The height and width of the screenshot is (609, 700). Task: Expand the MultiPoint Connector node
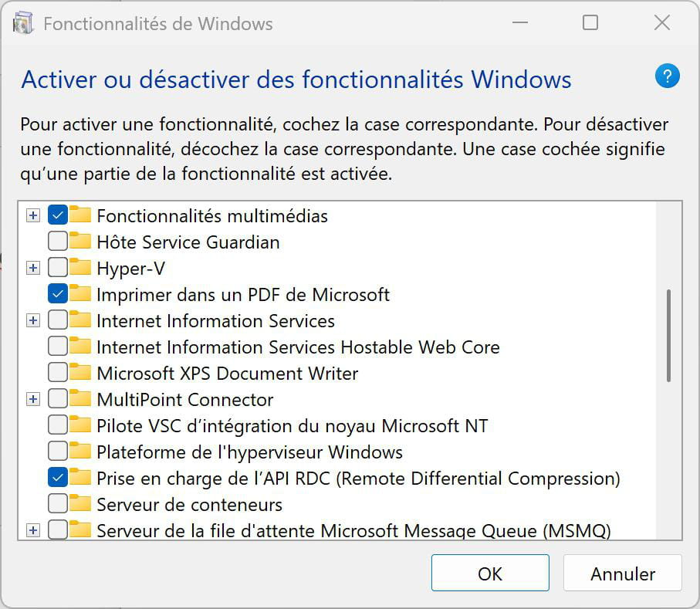[32, 399]
